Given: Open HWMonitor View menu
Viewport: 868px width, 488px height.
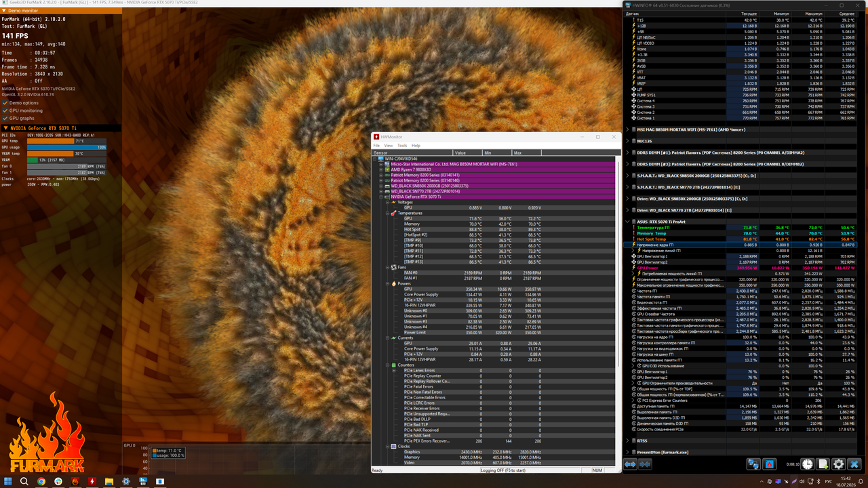Looking at the screenshot, I should 389,145.
